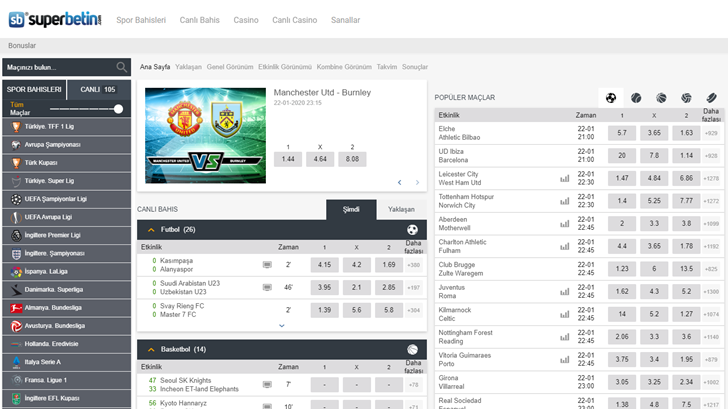Select 4.15 odds for Kasımpaşa
The image size is (728, 409).
325,265
